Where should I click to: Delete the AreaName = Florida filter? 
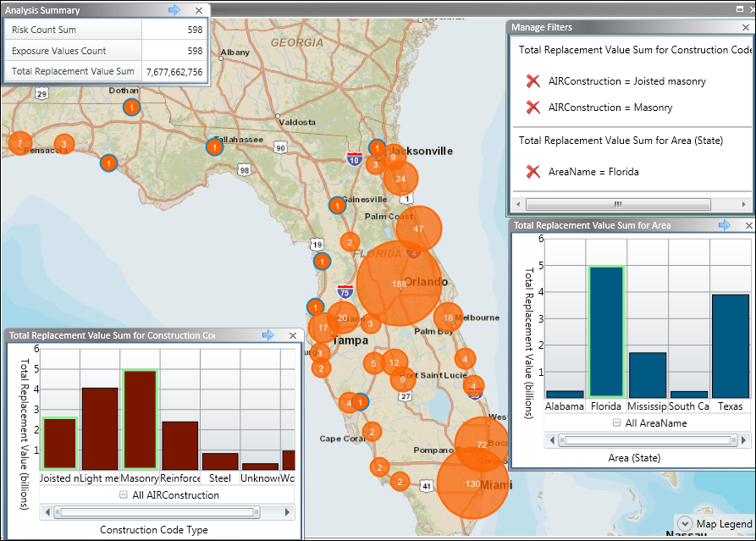533,172
